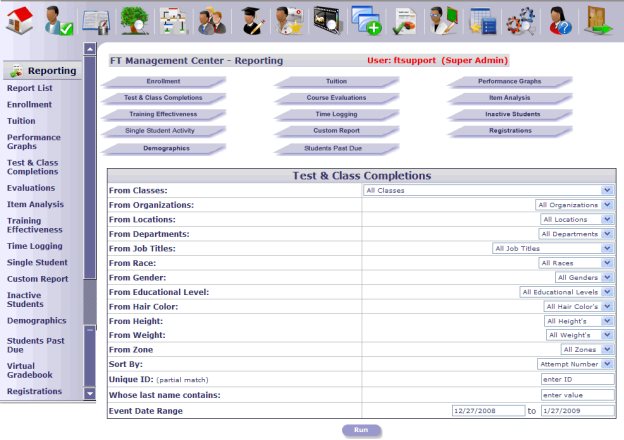Open the All Organizations dropdown

tap(574, 205)
